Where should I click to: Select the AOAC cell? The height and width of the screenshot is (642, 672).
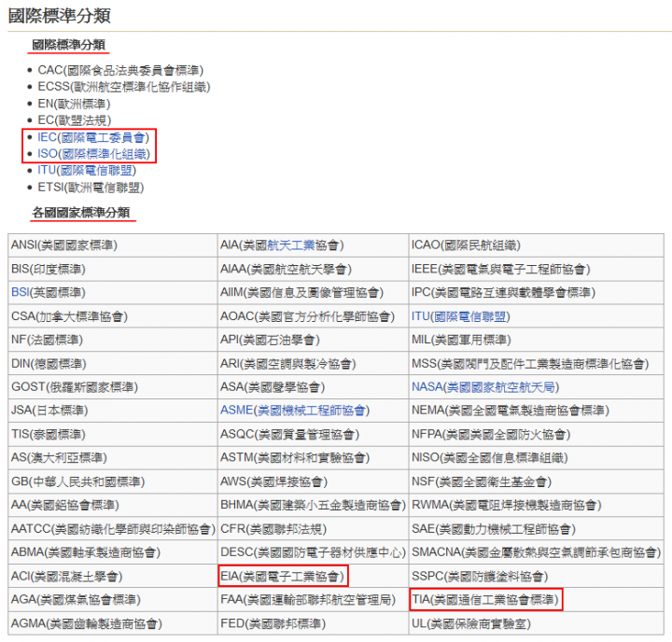(314, 316)
